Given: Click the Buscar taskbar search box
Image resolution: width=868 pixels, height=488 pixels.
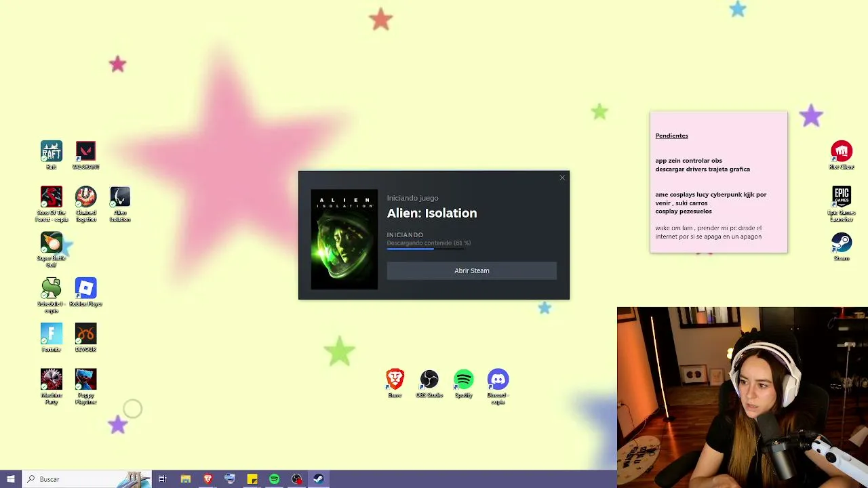Looking at the screenshot, I should tap(86, 479).
